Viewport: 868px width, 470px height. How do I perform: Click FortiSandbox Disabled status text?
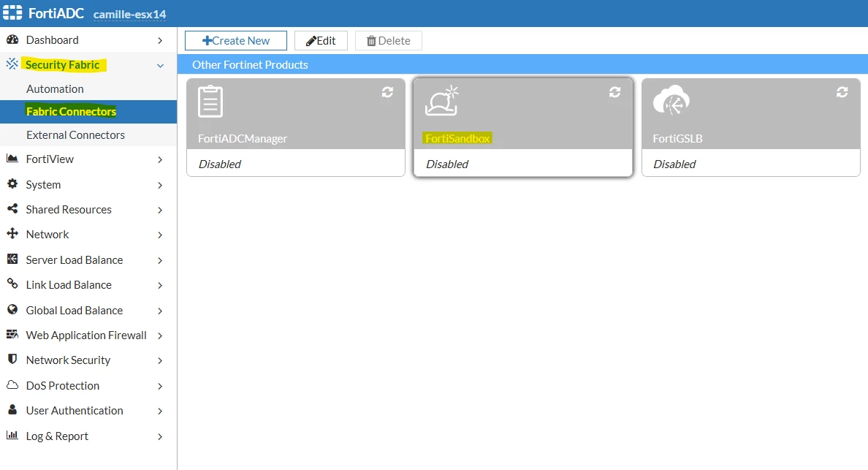[x=447, y=164]
